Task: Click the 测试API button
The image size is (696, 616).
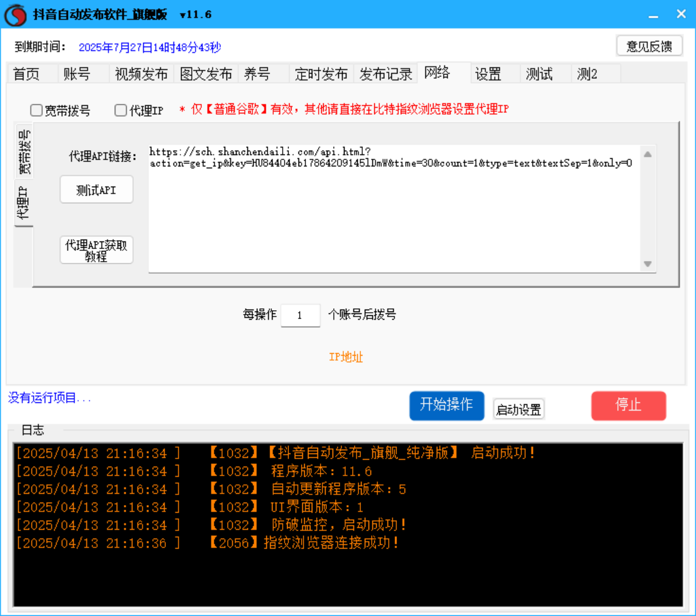Action: coord(97,190)
